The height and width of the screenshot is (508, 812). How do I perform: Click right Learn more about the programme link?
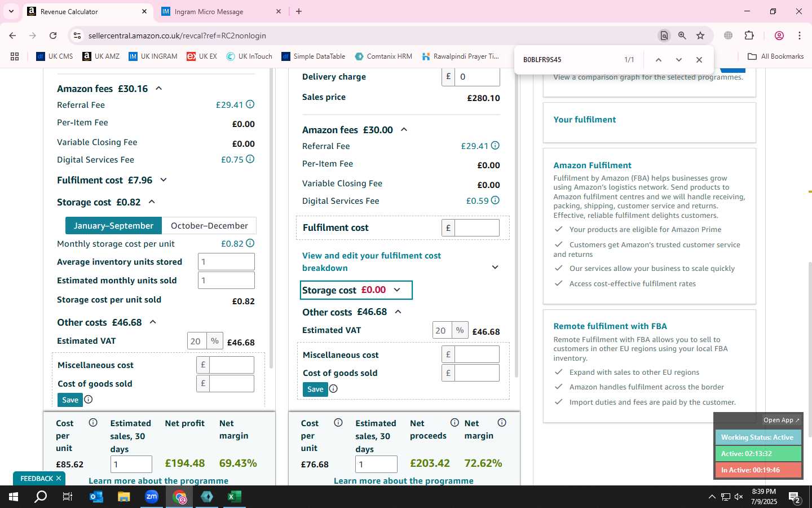[403, 481]
